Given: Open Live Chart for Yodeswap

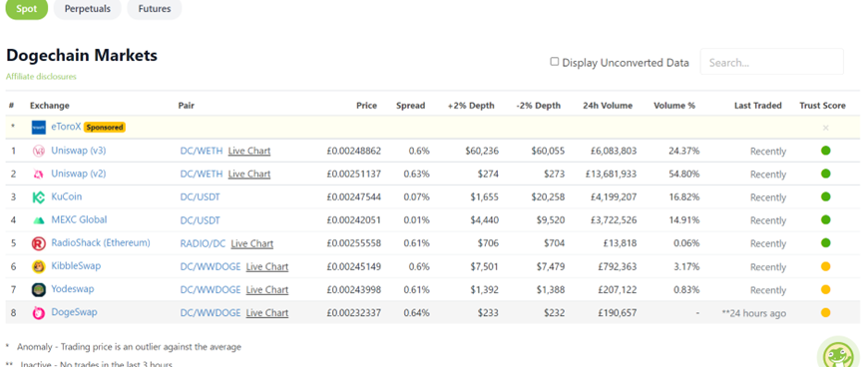Looking at the screenshot, I should click(x=267, y=290).
